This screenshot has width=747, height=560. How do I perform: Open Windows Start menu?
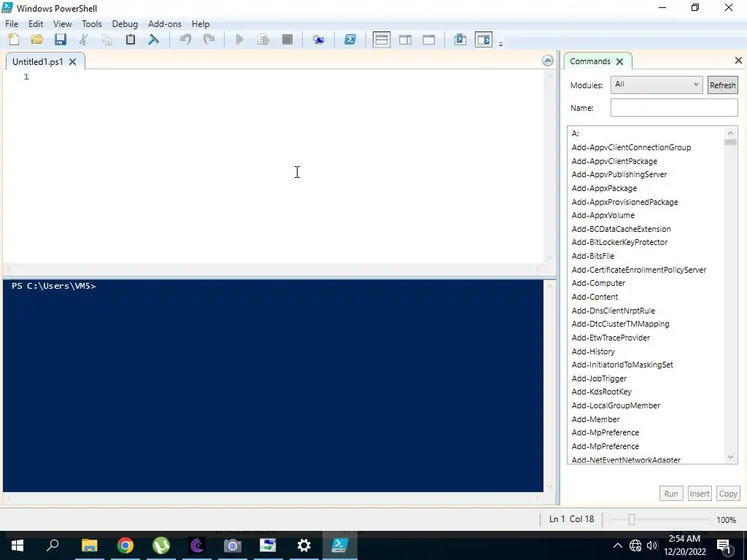click(x=18, y=545)
